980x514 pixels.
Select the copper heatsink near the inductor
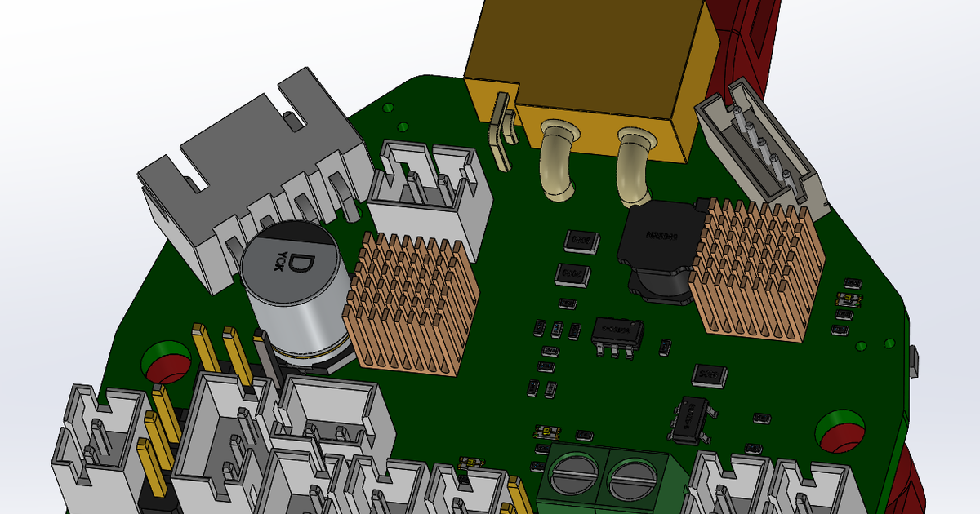756,268
